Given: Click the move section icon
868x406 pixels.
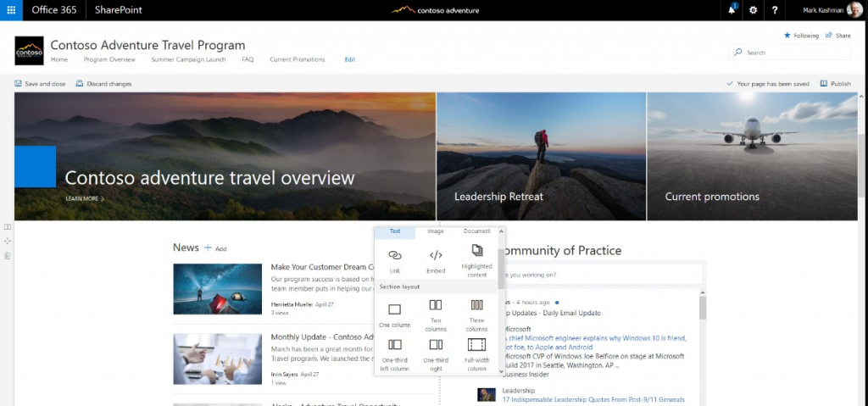Looking at the screenshot, I should (7, 241).
